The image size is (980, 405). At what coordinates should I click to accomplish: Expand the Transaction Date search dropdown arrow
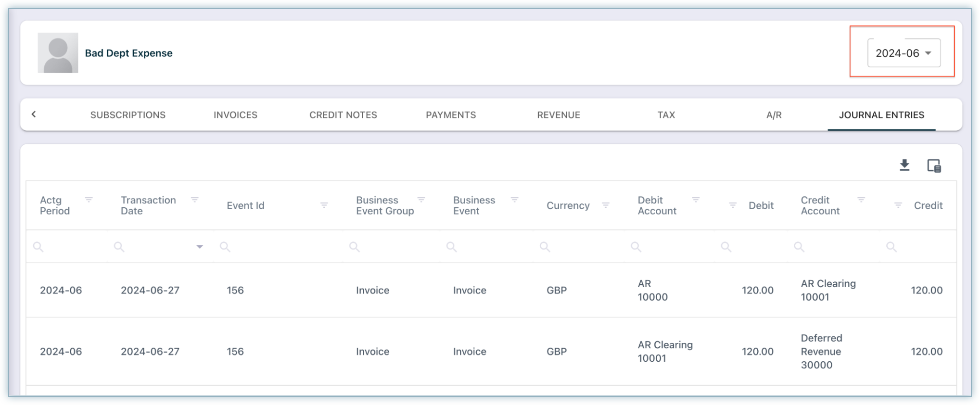click(199, 247)
